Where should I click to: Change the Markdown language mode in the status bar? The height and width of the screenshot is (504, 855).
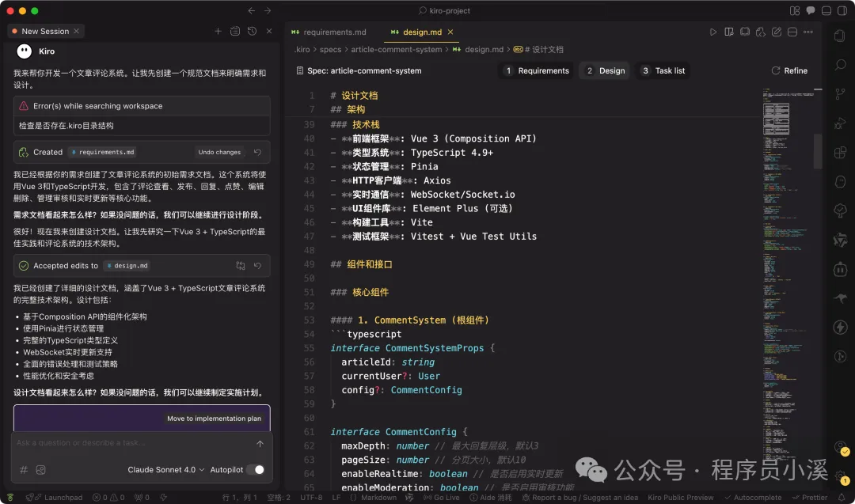[x=378, y=498]
